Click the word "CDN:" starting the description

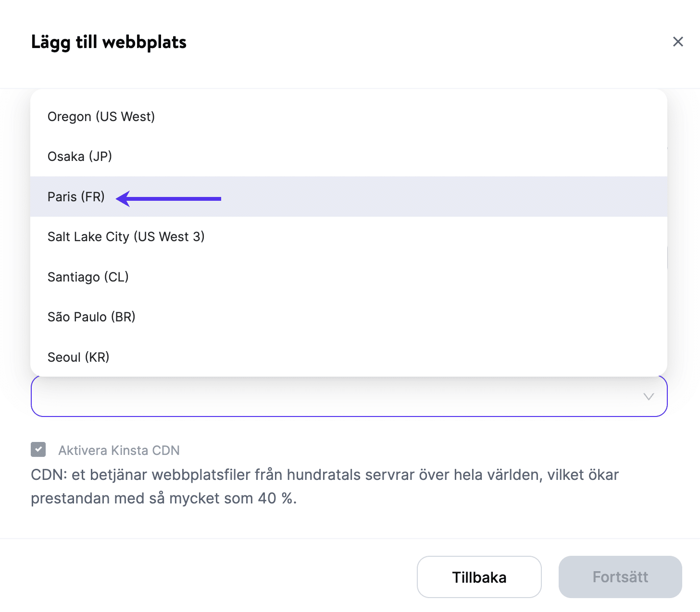tap(49, 475)
